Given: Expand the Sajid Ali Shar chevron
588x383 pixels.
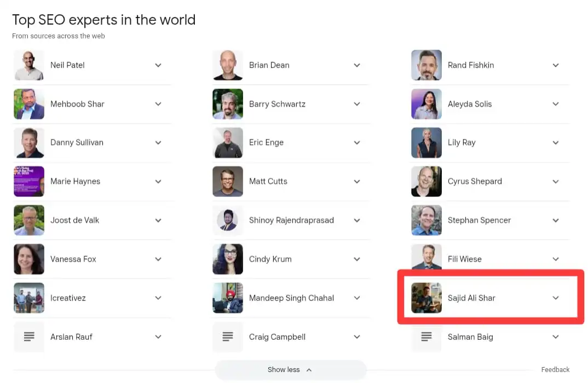Looking at the screenshot, I should [556, 298].
